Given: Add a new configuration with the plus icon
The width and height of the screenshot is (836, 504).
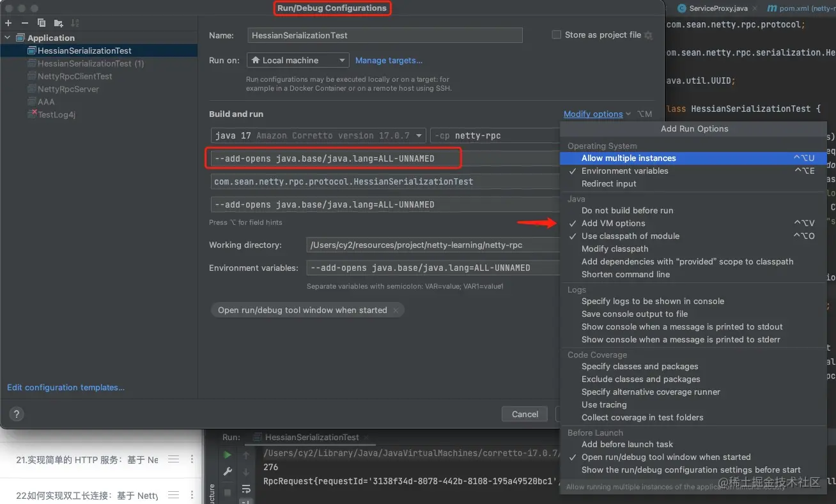Looking at the screenshot, I should click(x=8, y=23).
